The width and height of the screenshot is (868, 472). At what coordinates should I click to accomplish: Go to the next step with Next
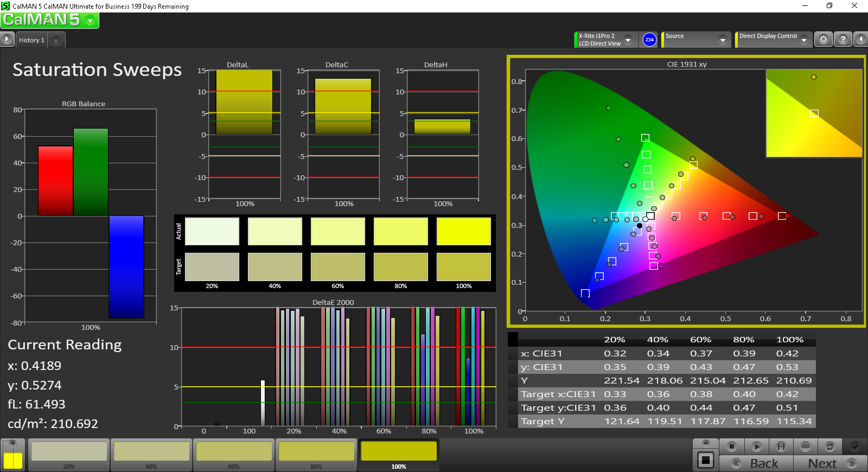[x=830, y=463]
